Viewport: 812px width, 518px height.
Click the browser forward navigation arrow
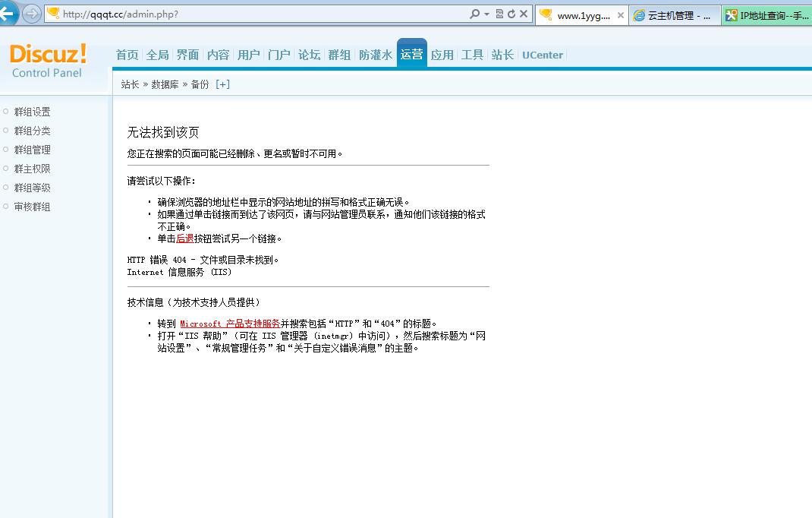point(30,12)
